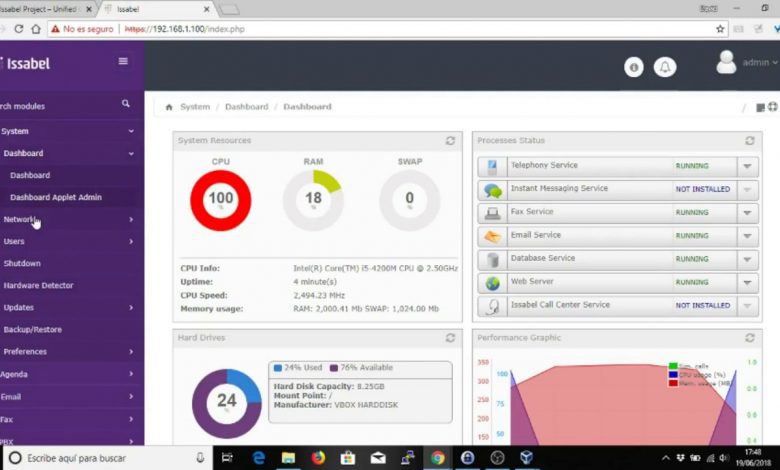The height and width of the screenshot is (470, 780).
Task: Open the notifications bell icon
Action: pyautogui.click(x=665, y=67)
